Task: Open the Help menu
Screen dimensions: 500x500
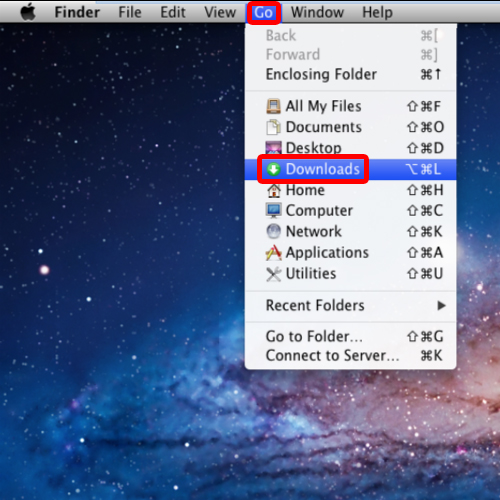Action: pos(377,12)
